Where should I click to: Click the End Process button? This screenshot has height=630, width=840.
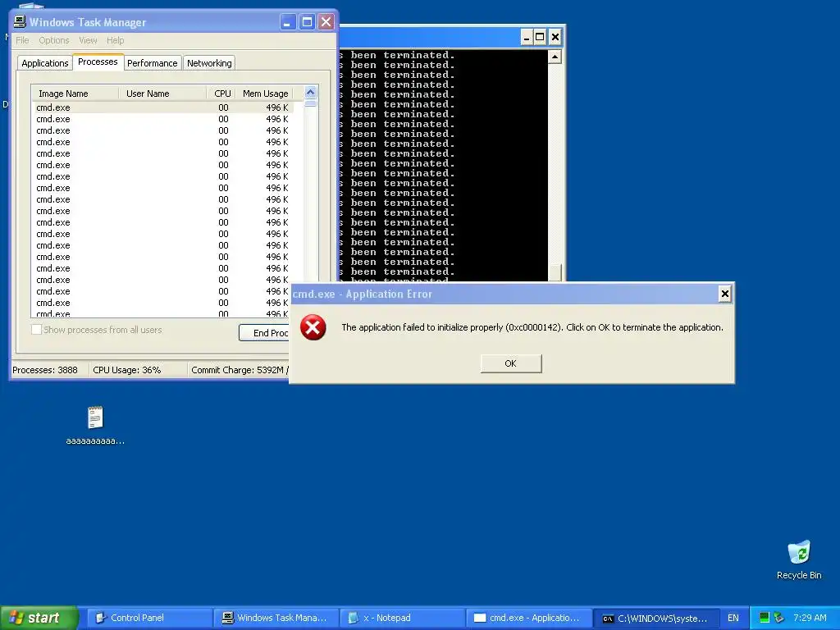pos(264,333)
